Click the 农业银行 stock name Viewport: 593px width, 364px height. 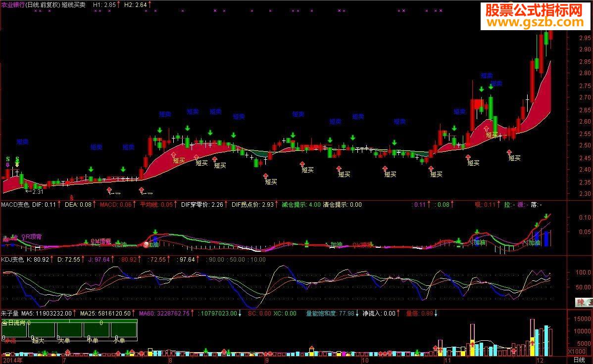13,5
